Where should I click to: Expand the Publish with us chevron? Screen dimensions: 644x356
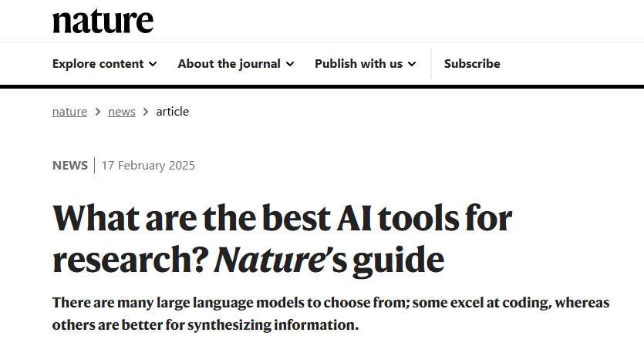tap(412, 64)
